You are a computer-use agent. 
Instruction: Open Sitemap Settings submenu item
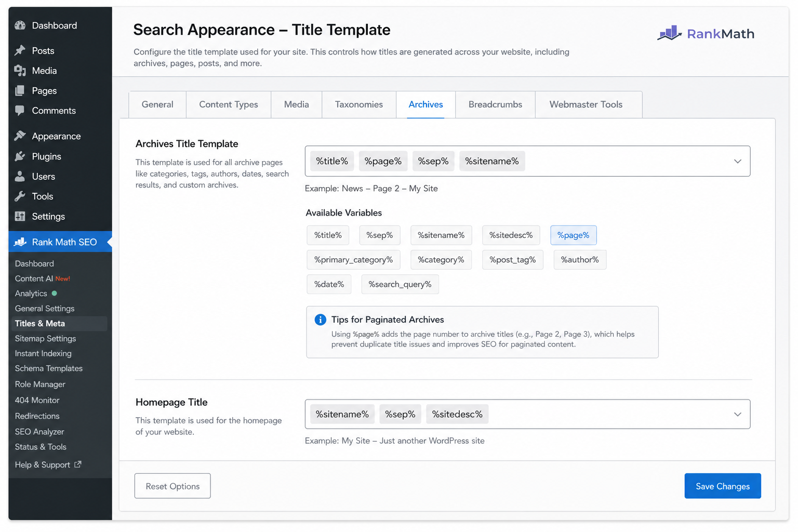45,339
